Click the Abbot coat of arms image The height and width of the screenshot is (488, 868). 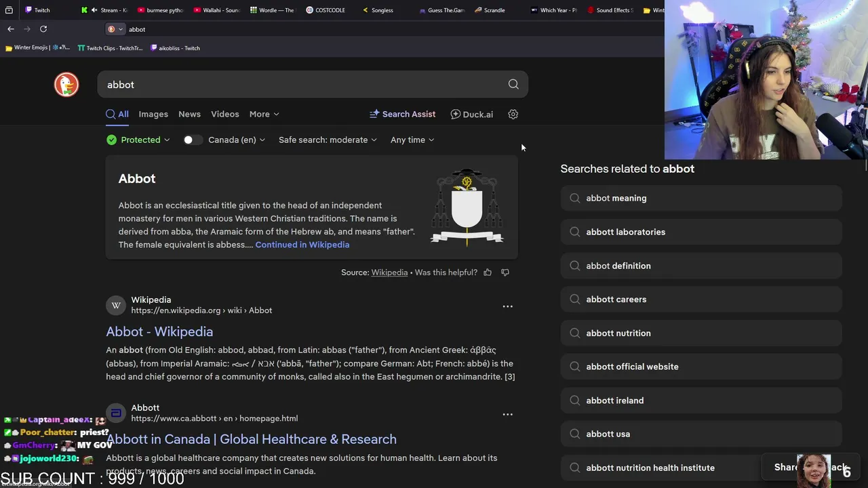point(467,207)
